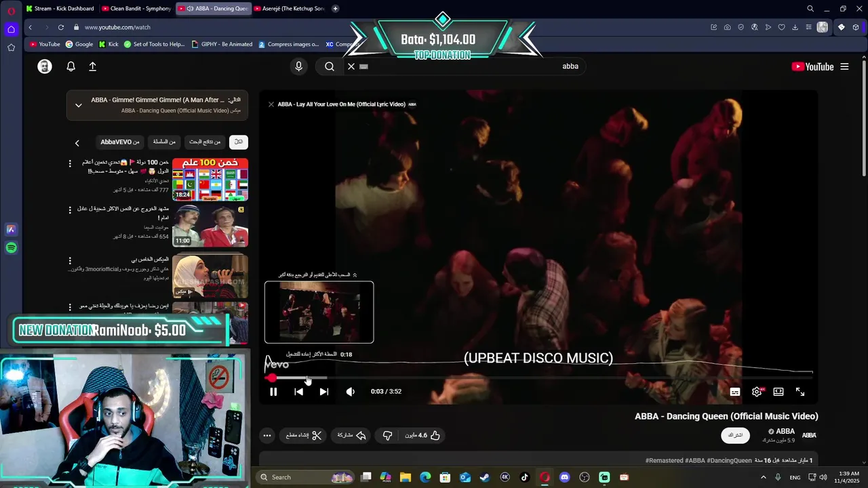This screenshot has height=488, width=868.
Task: Open video player settings gear
Action: pos(757,392)
